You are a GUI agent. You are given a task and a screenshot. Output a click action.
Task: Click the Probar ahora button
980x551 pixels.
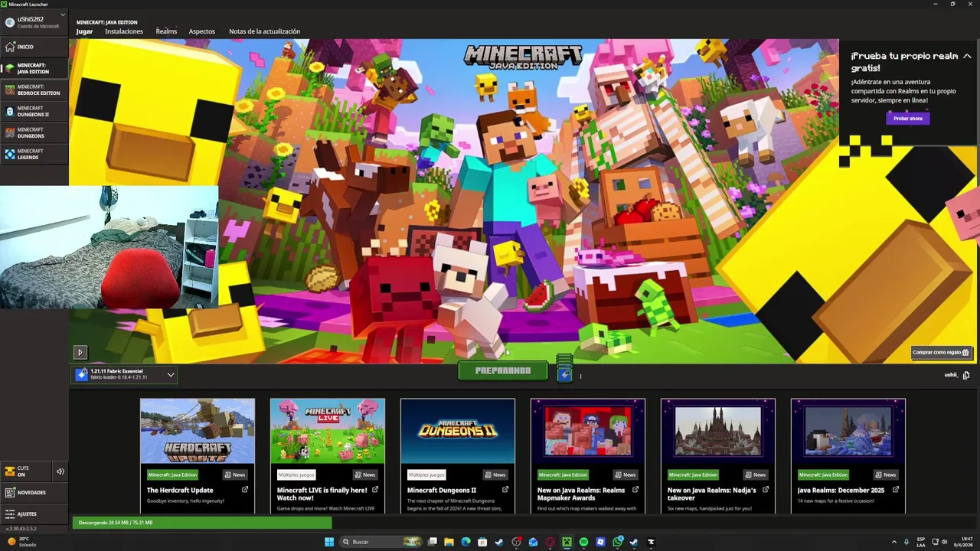point(908,119)
